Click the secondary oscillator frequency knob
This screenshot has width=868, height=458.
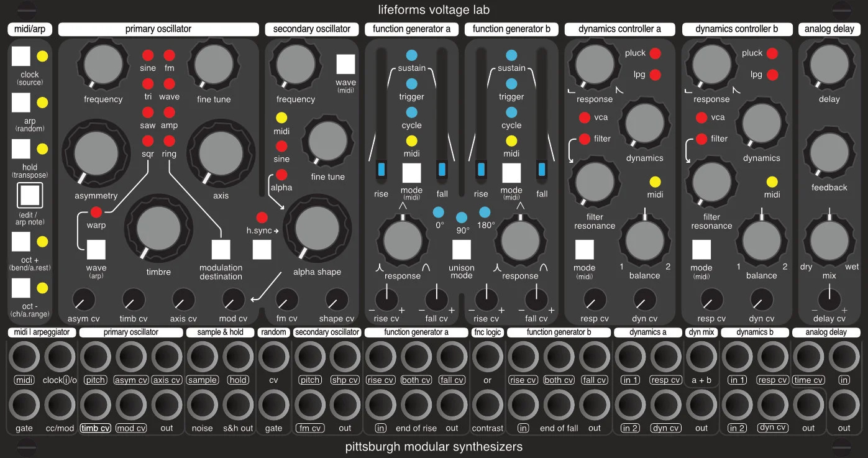295,66
